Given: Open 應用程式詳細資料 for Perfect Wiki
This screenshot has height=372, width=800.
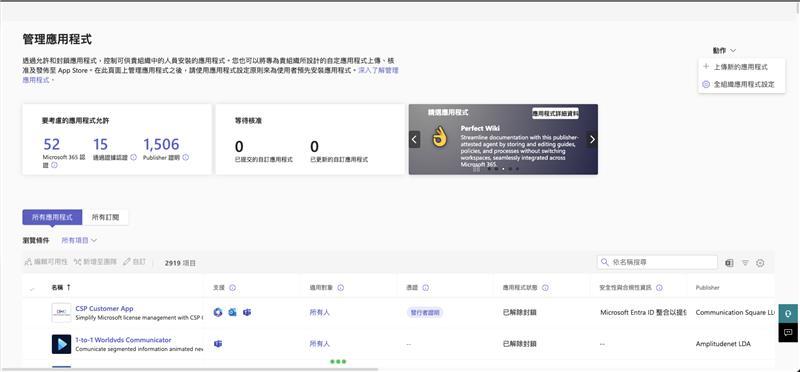Looking at the screenshot, I should [555, 113].
